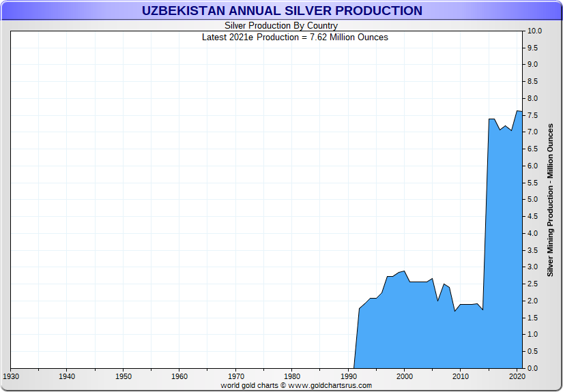Click the 'Silver Production By Country' subtitle
The height and width of the screenshot is (392, 563).
point(281,26)
